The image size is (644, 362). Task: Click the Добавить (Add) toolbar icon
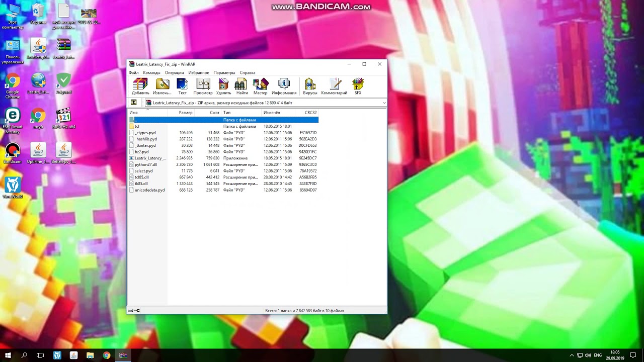coord(140,86)
